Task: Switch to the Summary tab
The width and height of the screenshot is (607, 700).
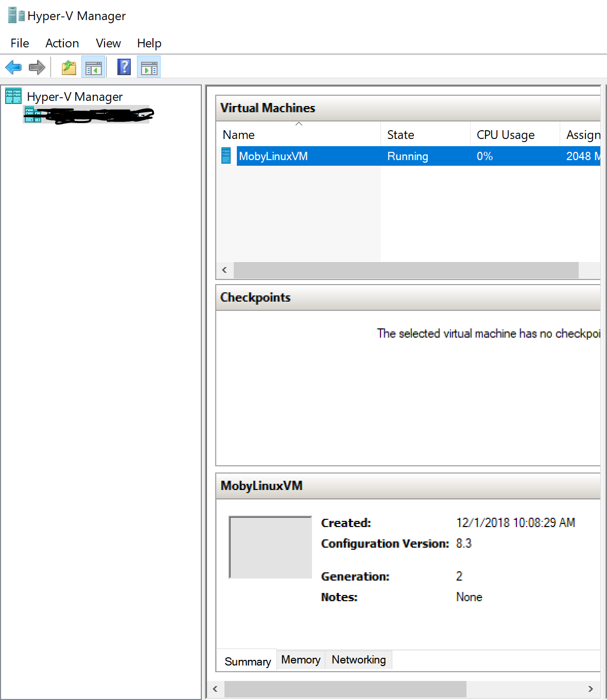Action: click(248, 661)
